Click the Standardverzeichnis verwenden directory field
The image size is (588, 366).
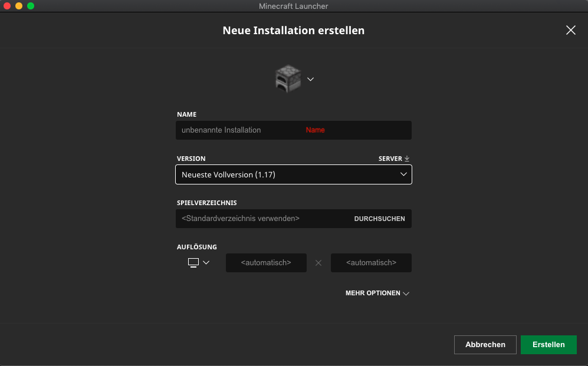262,219
